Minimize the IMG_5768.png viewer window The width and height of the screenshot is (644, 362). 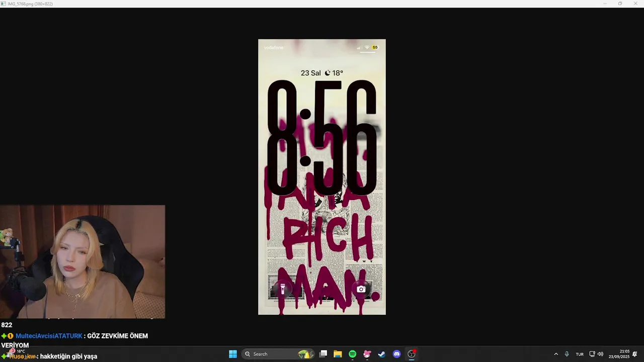click(605, 4)
